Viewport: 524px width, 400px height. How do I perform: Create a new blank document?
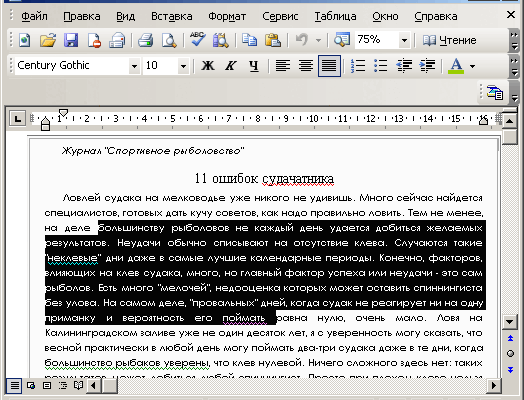click(24, 40)
